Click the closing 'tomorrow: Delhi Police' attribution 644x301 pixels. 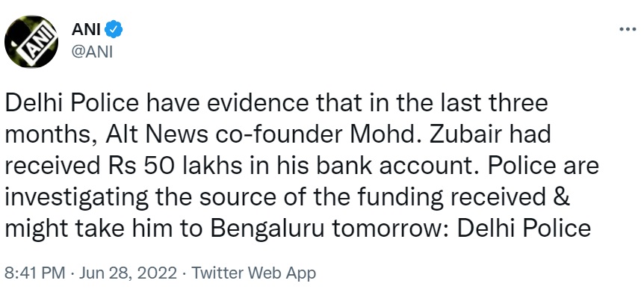tap(461, 229)
